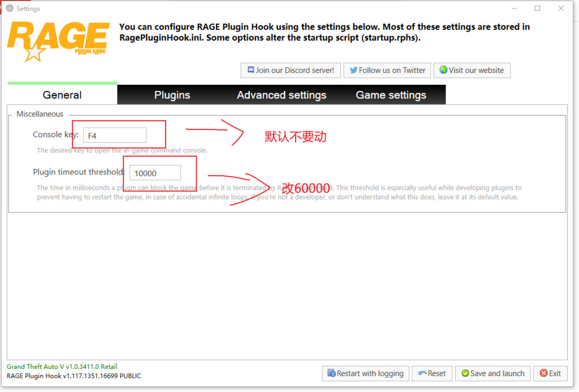This screenshot has height=392, width=579.
Task: Click the Miscellaneous group label
Action: coord(40,114)
